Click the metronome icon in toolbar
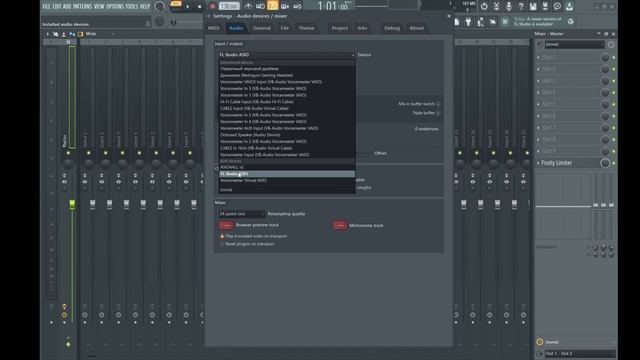 (x=248, y=6)
